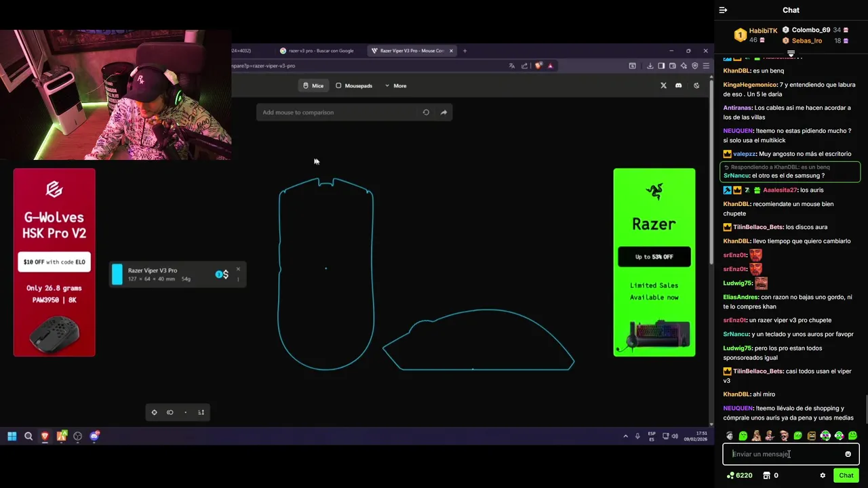Screen dimensions: 868x488
Task: Select the Razer Viper V3 Pro name text
Action: [153, 270]
